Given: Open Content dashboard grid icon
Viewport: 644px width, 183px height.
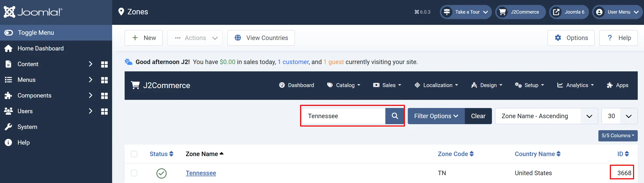Looking at the screenshot, I should (x=104, y=64).
